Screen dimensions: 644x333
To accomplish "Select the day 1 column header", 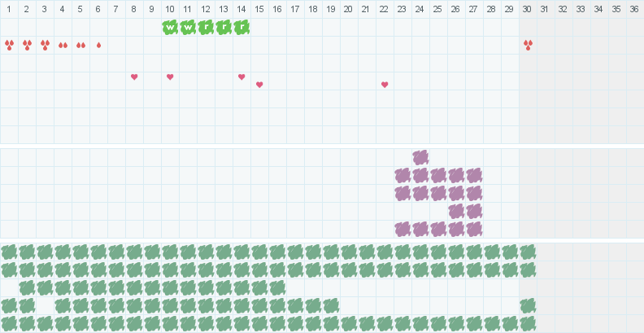I will pos(9,9).
